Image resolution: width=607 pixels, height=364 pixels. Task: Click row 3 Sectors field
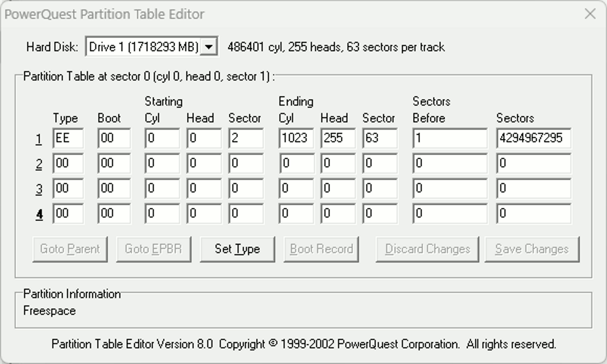pyautogui.click(x=534, y=188)
